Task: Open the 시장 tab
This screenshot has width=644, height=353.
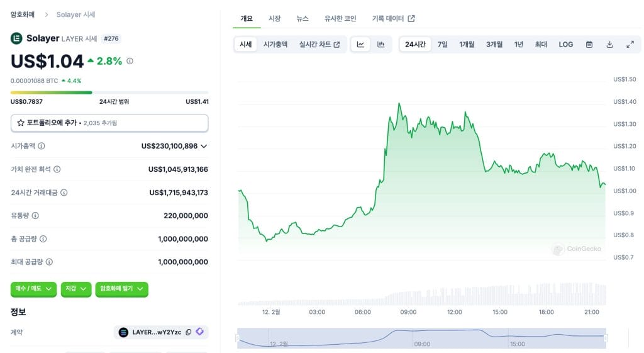Action: coord(274,18)
